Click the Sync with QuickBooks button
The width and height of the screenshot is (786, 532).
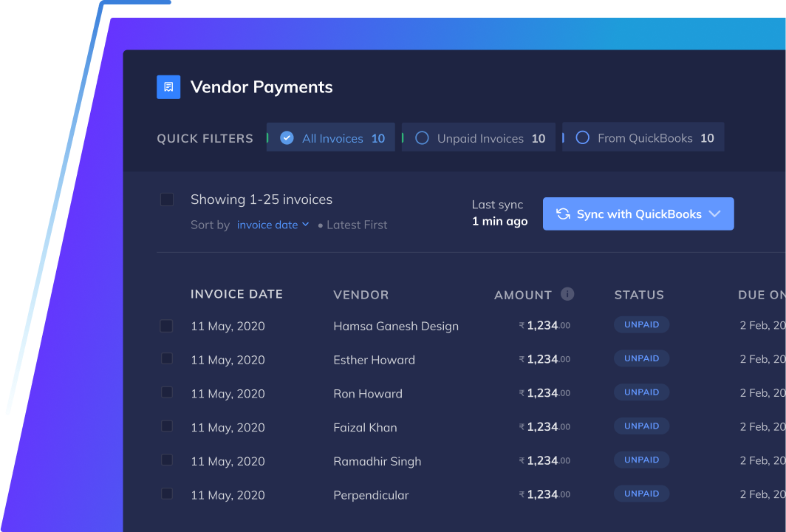pyautogui.click(x=638, y=214)
